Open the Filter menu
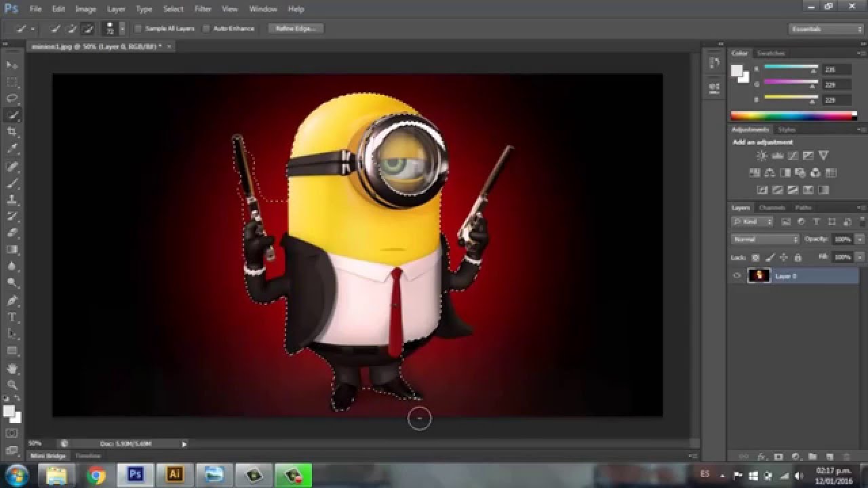Viewport: 868px width, 488px height. point(203,9)
